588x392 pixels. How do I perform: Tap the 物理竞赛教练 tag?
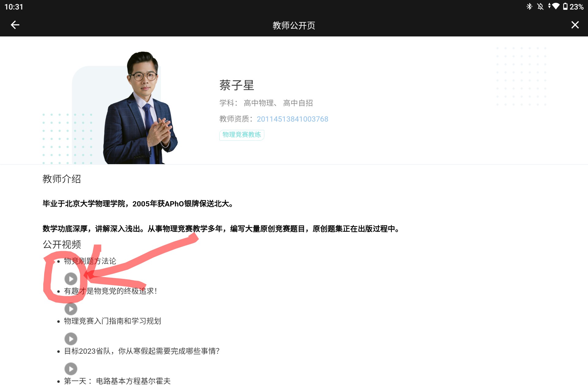(x=242, y=135)
